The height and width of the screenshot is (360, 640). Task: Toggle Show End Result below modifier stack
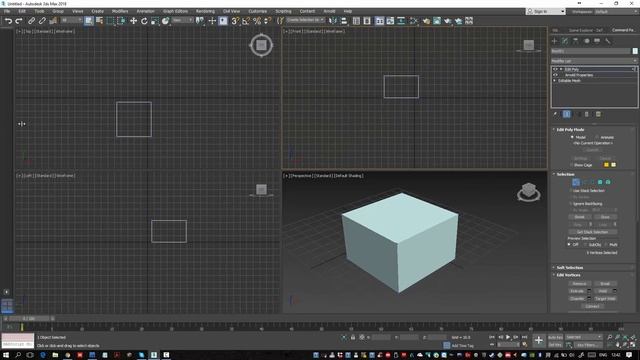coord(567,114)
